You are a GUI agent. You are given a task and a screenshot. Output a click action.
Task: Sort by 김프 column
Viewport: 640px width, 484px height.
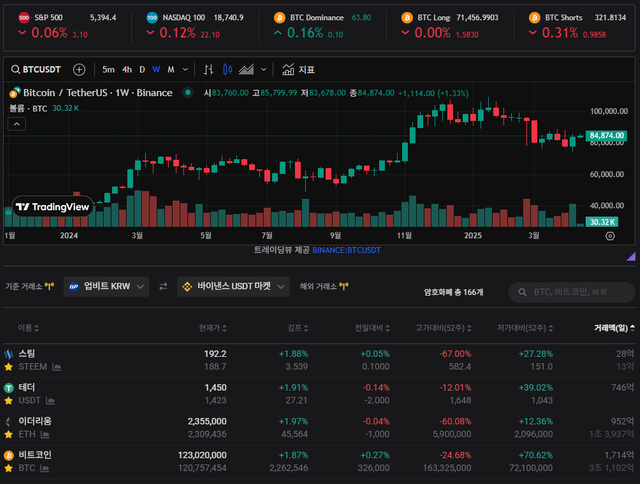coord(298,328)
